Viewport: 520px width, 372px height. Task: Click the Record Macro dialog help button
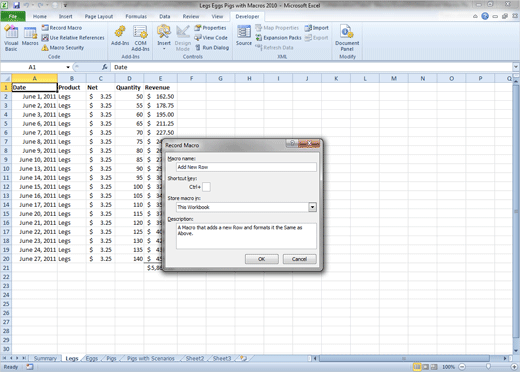292,143
